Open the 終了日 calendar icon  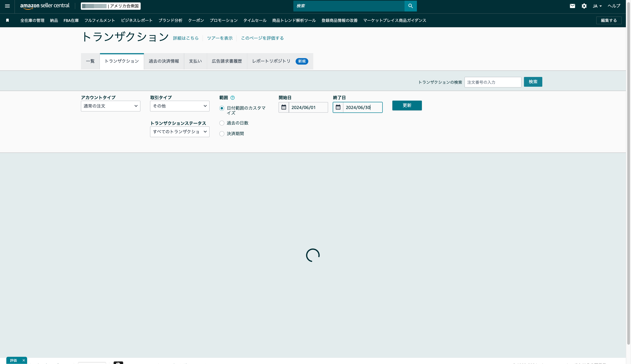click(338, 107)
